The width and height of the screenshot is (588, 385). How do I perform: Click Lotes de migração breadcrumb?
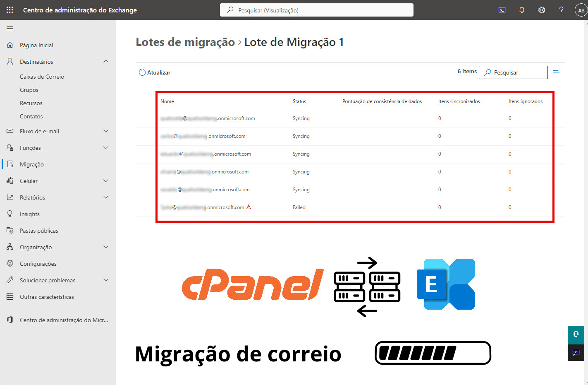[x=185, y=42]
